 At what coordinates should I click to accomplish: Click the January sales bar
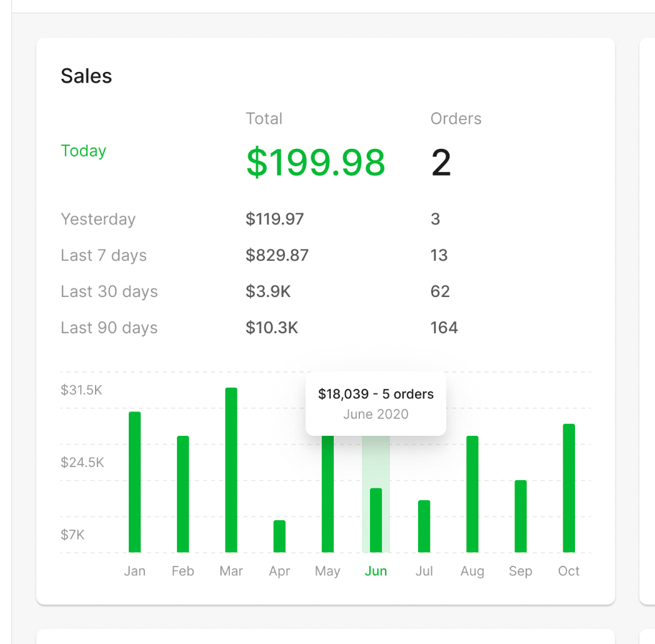134,482
